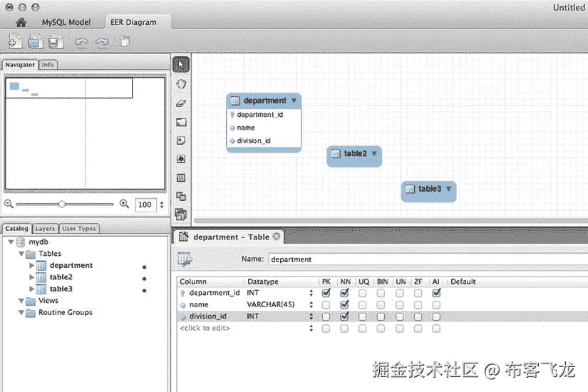Click the table3 icon in diagram
The height and width of the screenshot is (392, 588).
[411, 189]
